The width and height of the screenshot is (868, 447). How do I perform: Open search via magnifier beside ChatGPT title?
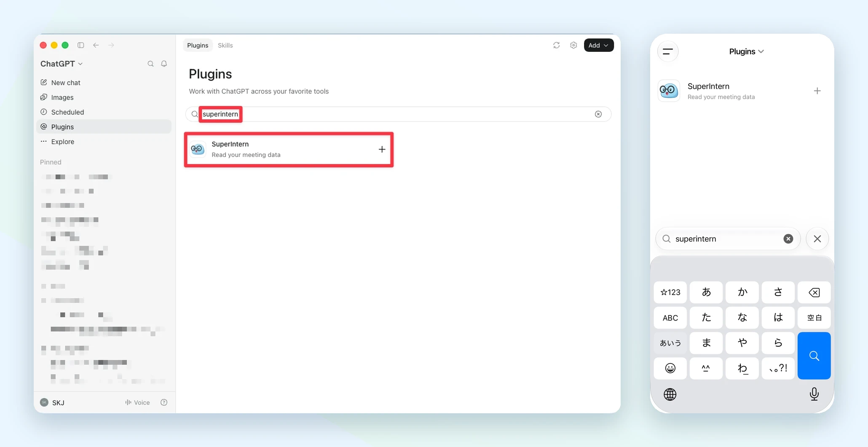pyautogui.click(x=150, y=64)
